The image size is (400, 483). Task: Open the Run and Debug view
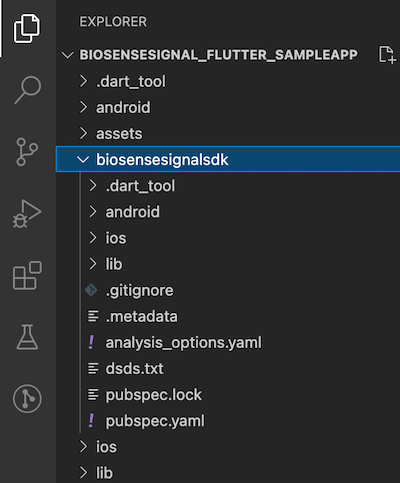pos(27,214)
